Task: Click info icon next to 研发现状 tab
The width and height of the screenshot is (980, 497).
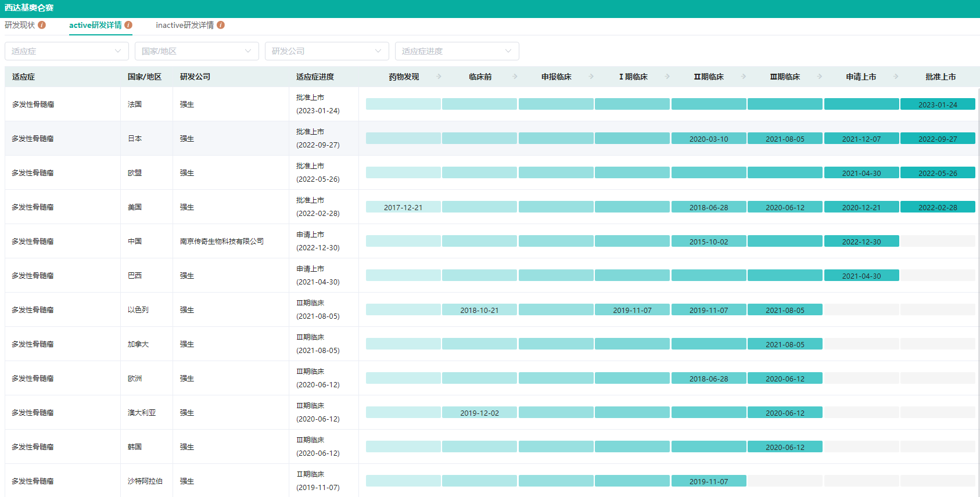Action: [42, 25]
